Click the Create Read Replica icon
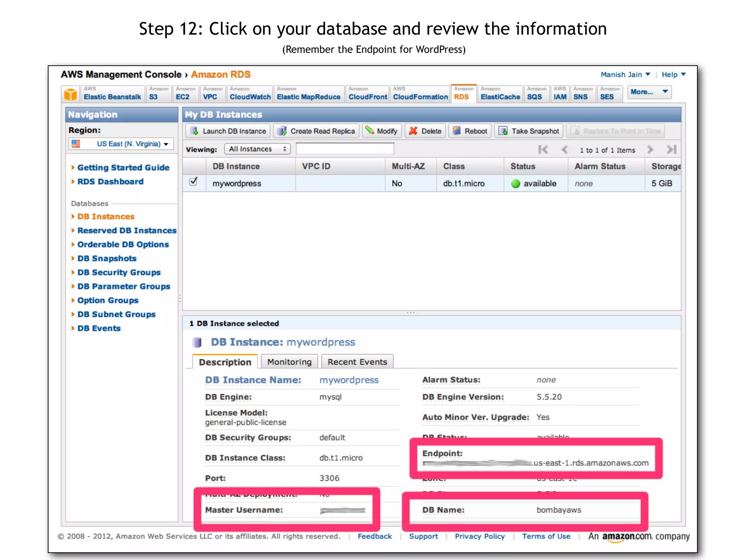 point(282,131)
